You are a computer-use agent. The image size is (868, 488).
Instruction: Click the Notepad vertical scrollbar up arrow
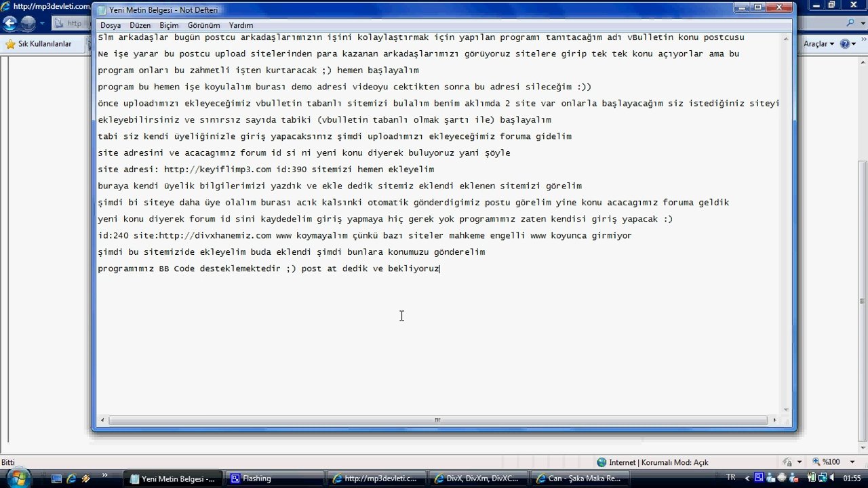click(787, 37)
